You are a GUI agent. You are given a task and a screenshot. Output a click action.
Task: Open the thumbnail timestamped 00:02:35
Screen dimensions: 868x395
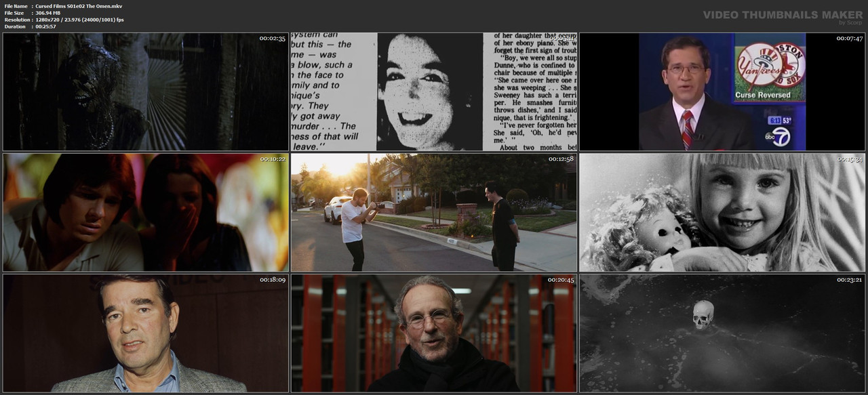pyautogui.click(x=146, y=91)
